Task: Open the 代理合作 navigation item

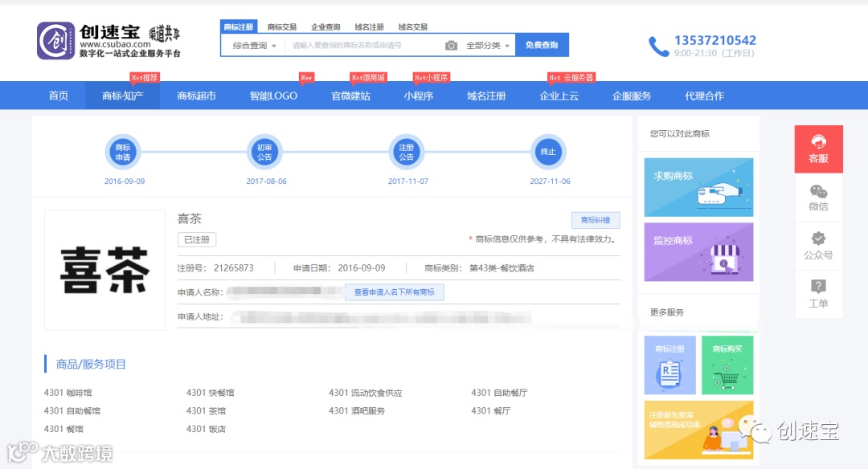Action: [704, 96]
